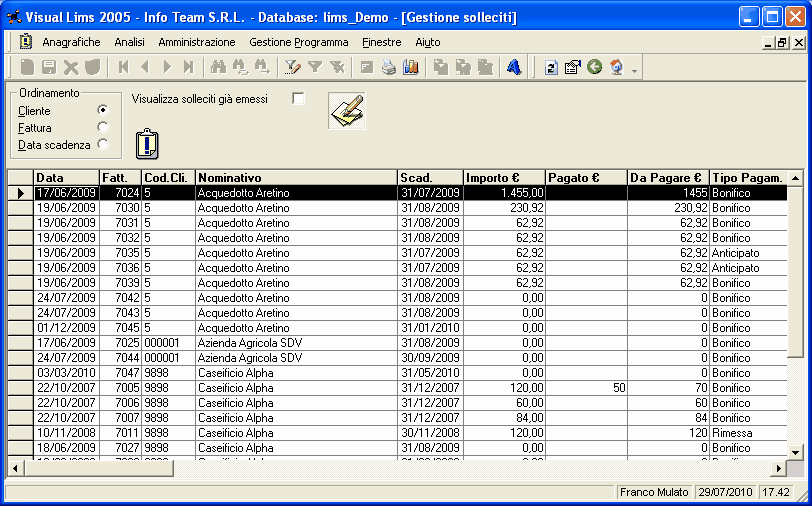The height and width of the screenshot is (506, 812).
Task: Click vertical scrollbar down arrow
Action: pos(795,452)
